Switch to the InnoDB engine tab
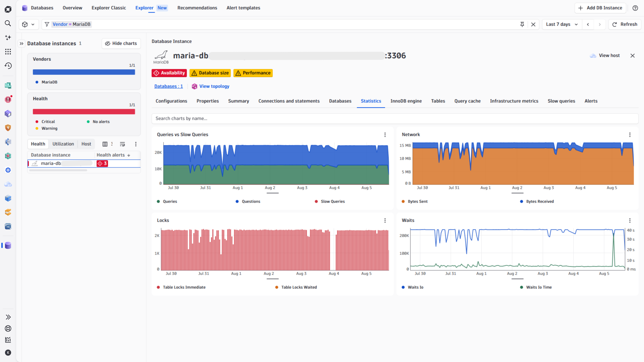Screen dimensions: 644x362 point(406,101)
